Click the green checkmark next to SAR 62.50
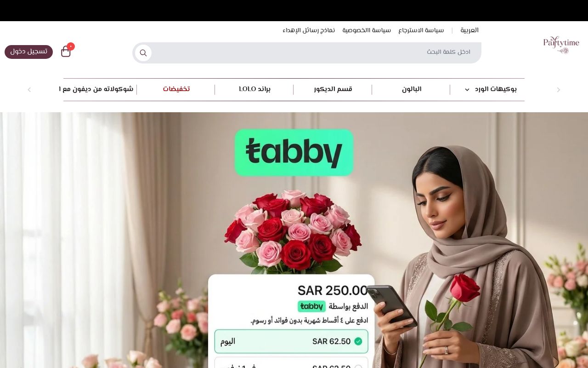The image size is (588, 368). [x=358, y=341]
